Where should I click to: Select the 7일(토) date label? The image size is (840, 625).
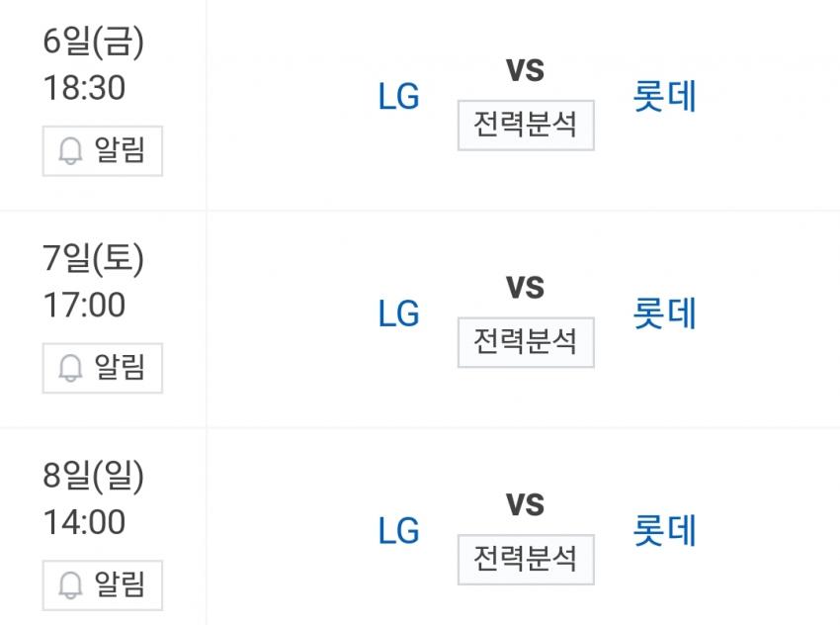click(94, 259)
